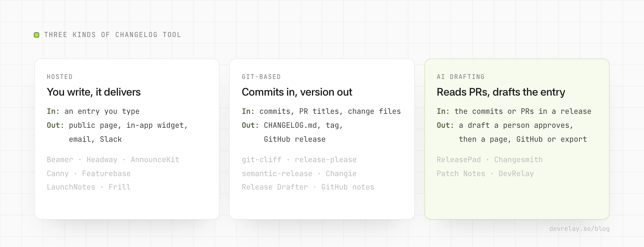
Task: Click the tool name "Patch Notes"
Action: pyautogui.click(x=461, y=174)
